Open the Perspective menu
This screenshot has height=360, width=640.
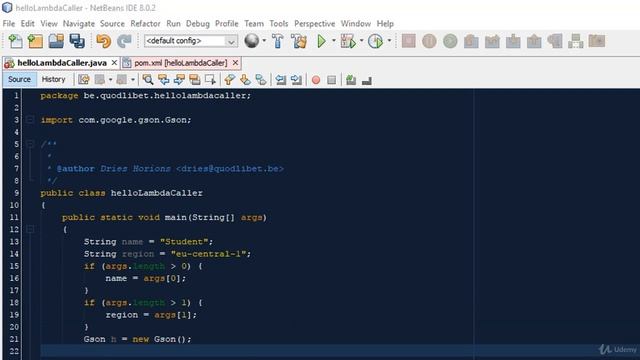click(315, 24)
